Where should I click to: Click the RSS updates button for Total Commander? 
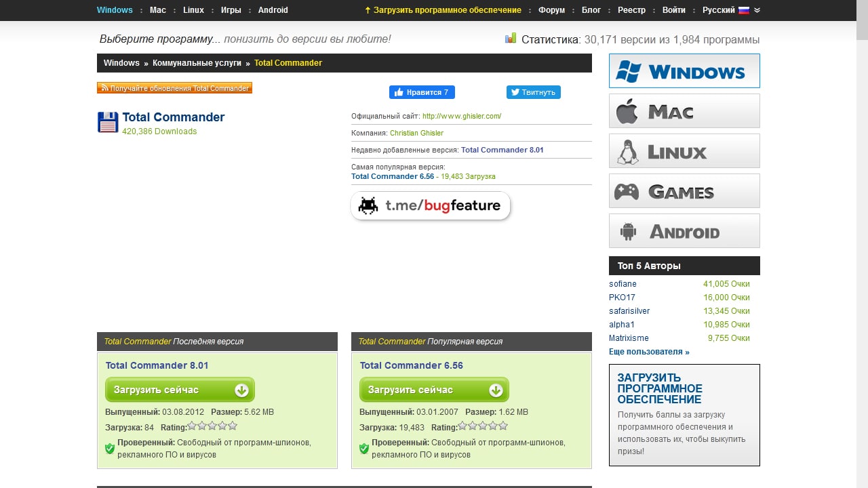pos(174,88)
